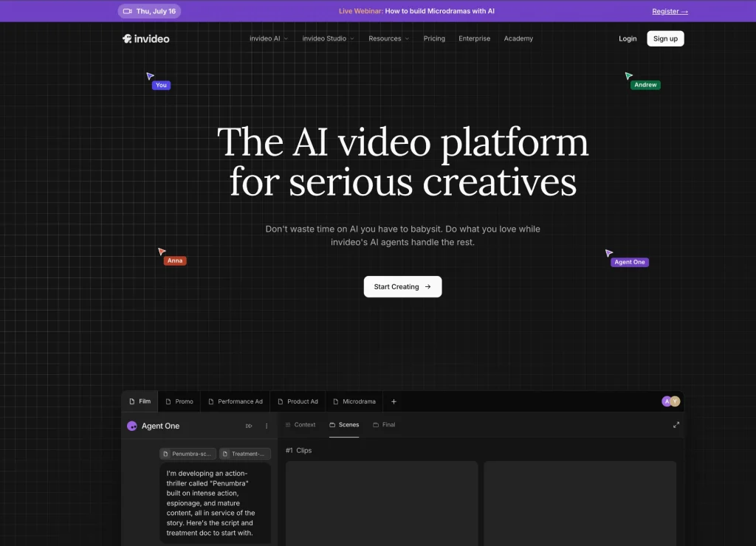
Task: Open the three-dot menu beside Agent One
Action: point(267,426)
